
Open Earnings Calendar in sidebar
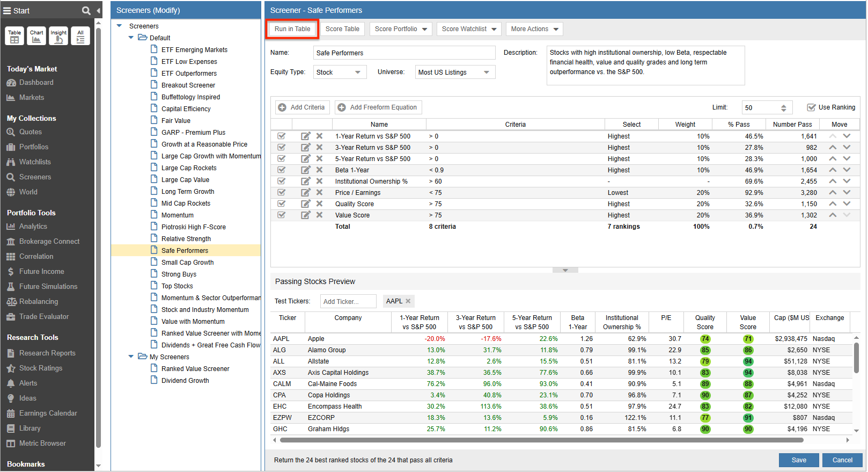pos(48,413)
